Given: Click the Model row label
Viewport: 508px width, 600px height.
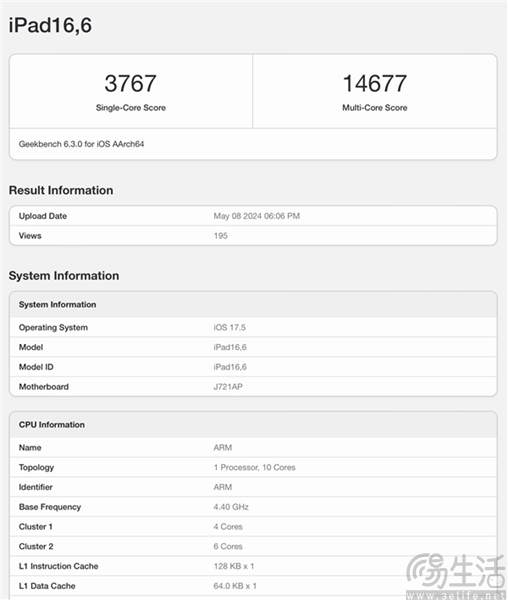Looking at the screenshot, I should pyautogui.click(x=31, y=347).
